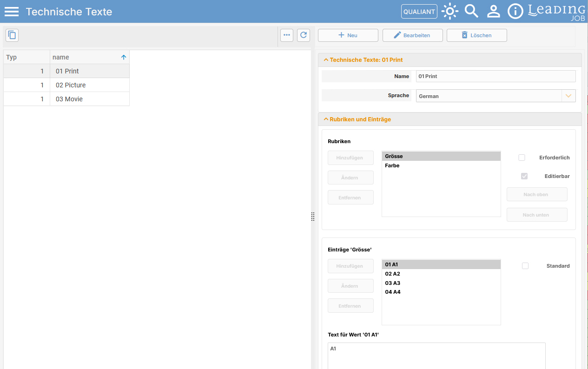Click the Bearbeiten button
The image size is (588, 369).
click(x=412, y=35)
